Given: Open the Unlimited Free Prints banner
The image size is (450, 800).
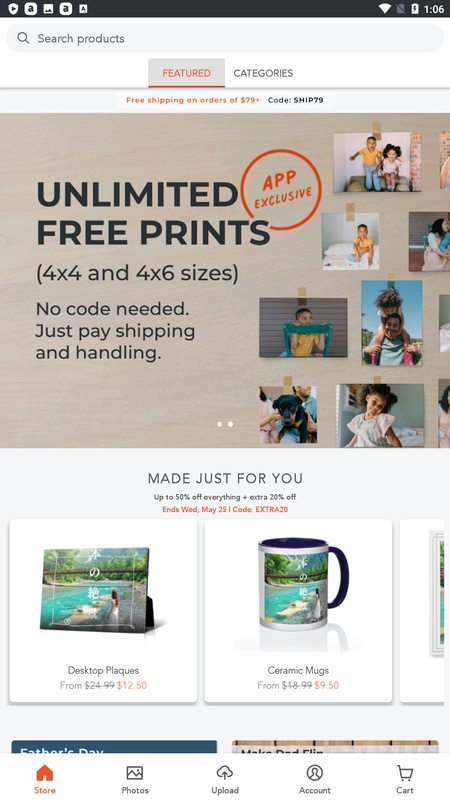Looking at the screenshot, I should 225,280.
